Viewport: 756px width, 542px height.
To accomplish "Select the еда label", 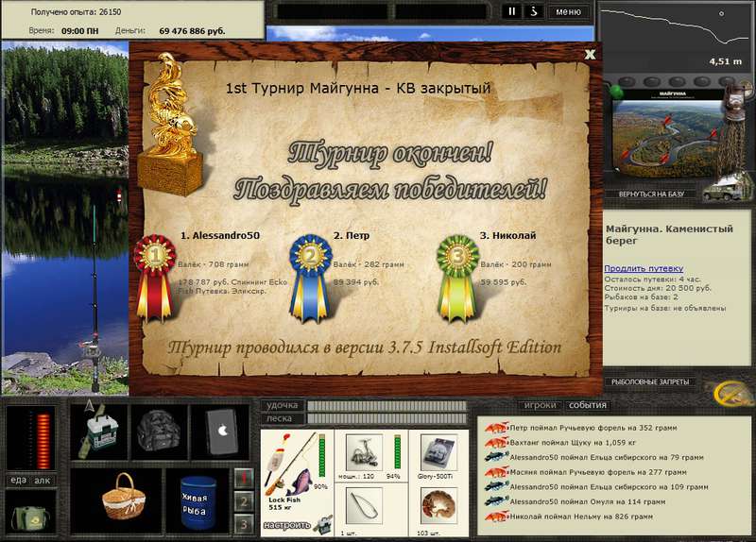I will [x=18, y=481].
